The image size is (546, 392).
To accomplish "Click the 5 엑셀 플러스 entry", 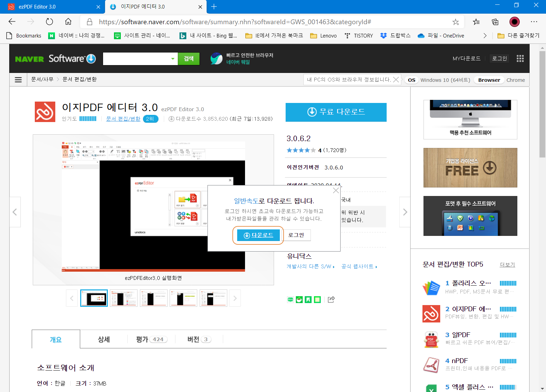I will tap(469, 387).
